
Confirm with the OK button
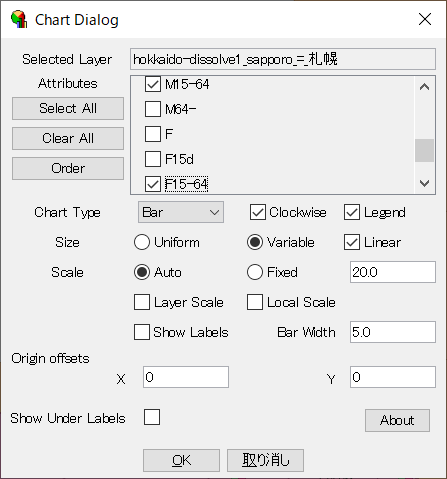pos(181,460)
